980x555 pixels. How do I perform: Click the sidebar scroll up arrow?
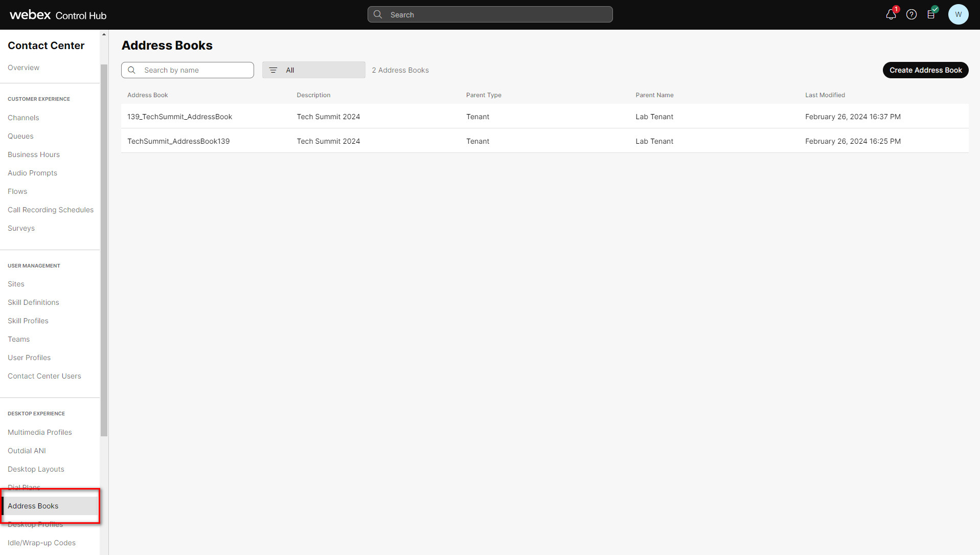pos(104,35)
